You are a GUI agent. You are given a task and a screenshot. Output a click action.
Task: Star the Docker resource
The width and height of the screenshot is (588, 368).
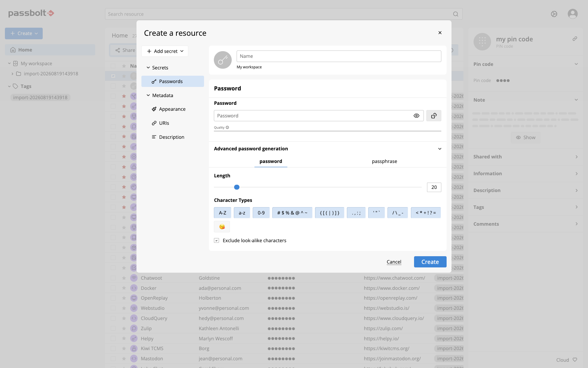point(124,288)
